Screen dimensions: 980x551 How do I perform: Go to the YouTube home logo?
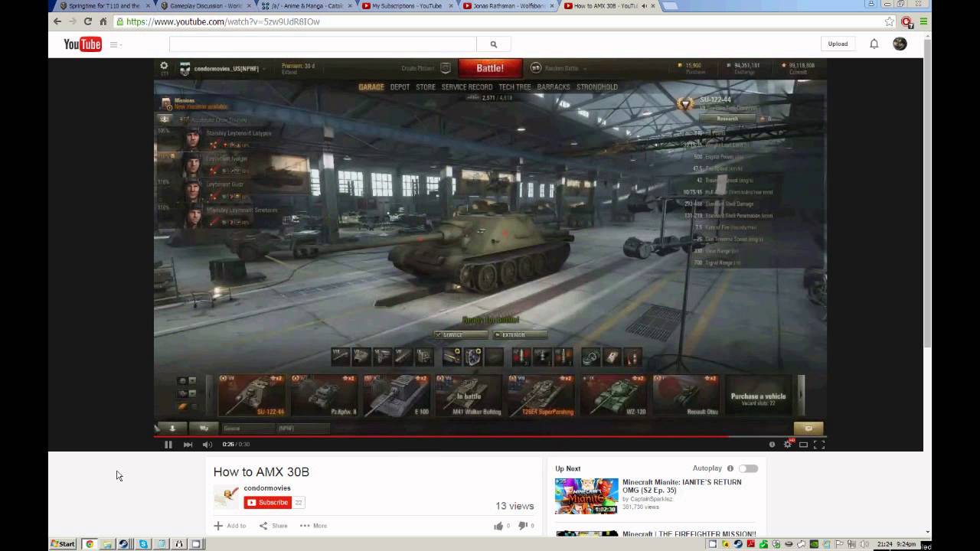83,44
